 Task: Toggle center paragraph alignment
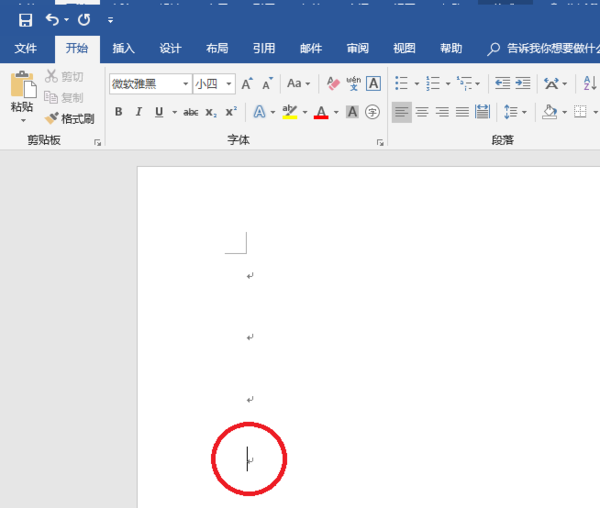422,112
